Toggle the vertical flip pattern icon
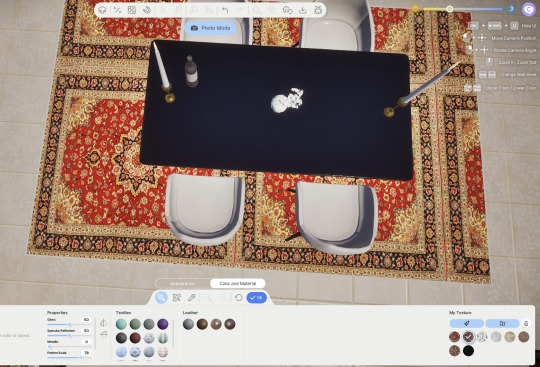Image resolution: width=540 pixels, height=367 pixels. click(x=103, y=334)
